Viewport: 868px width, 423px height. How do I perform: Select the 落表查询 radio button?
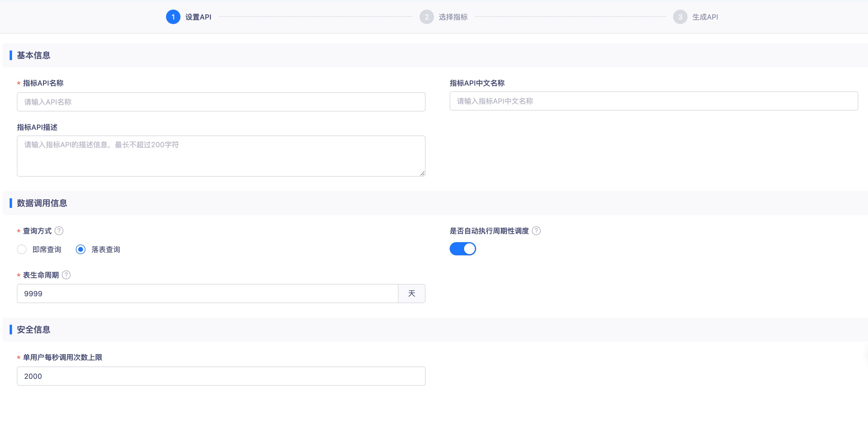(81, 249)
